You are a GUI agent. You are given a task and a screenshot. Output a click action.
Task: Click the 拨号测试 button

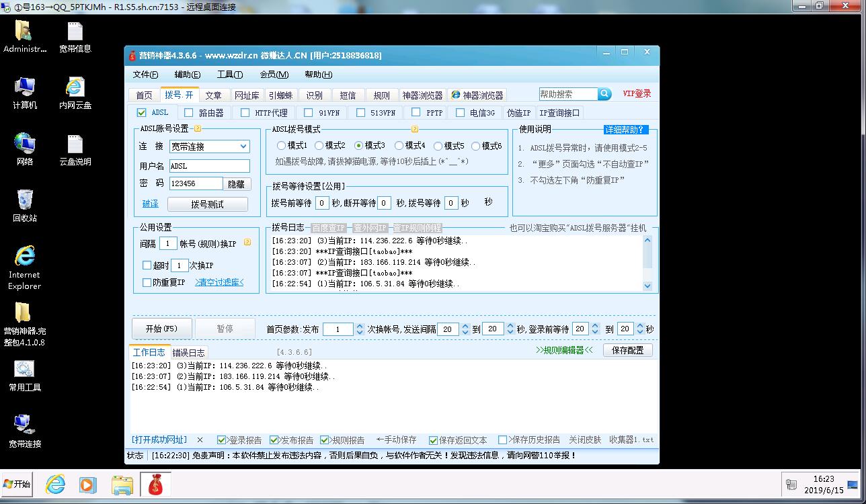click(207, 204)
